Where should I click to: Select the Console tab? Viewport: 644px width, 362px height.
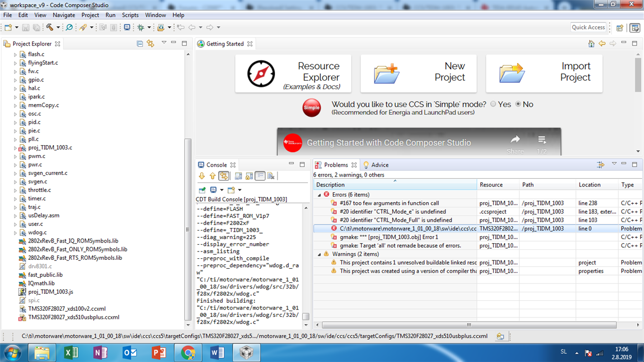(x=217, y=165)
